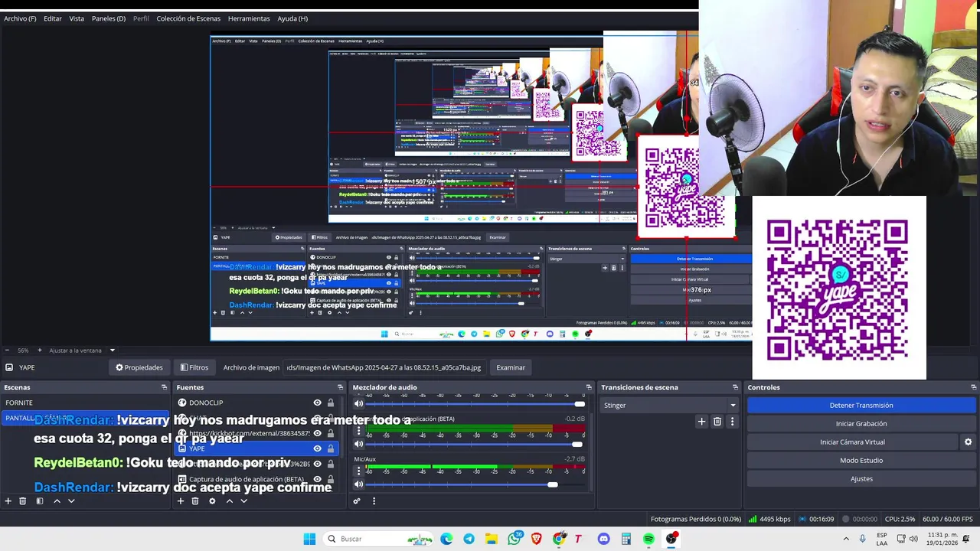Viewport: 980px width, 551px height.
Task: Remove selected source with Fuentes trash icon
Action: tap(195, 501)
